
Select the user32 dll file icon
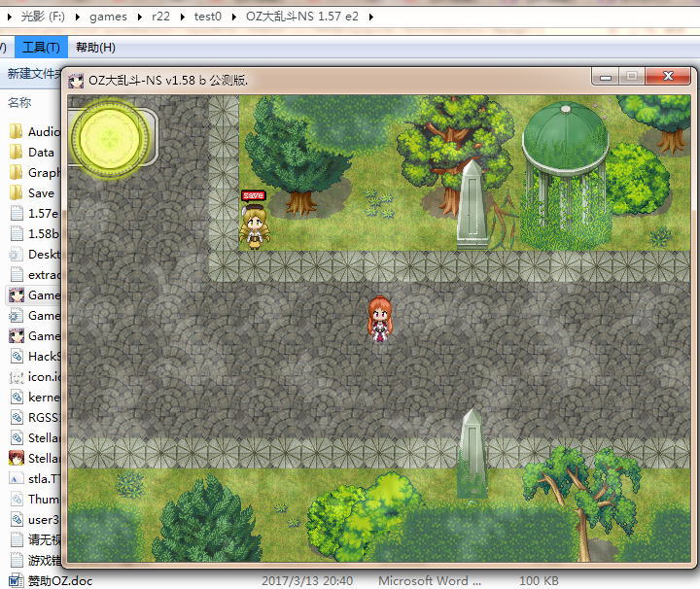tap(17, 520)
